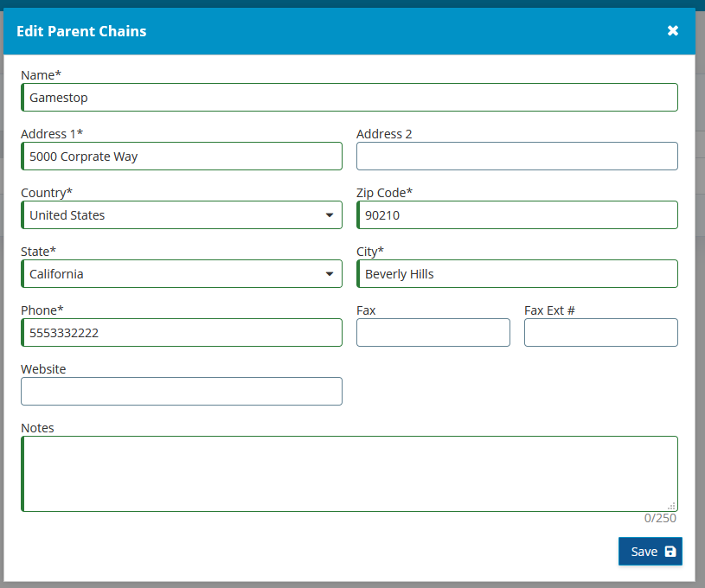Click the Zip Code field with 90210
This screenshot has width=705, height=588.
coord(517,215)
